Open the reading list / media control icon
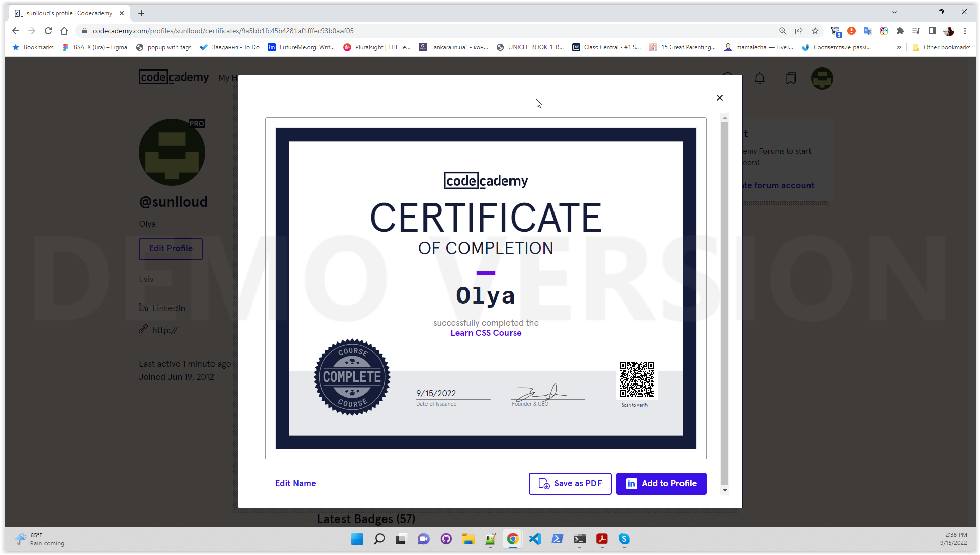Screen dimensions: 980x555 tap(916, 31)
